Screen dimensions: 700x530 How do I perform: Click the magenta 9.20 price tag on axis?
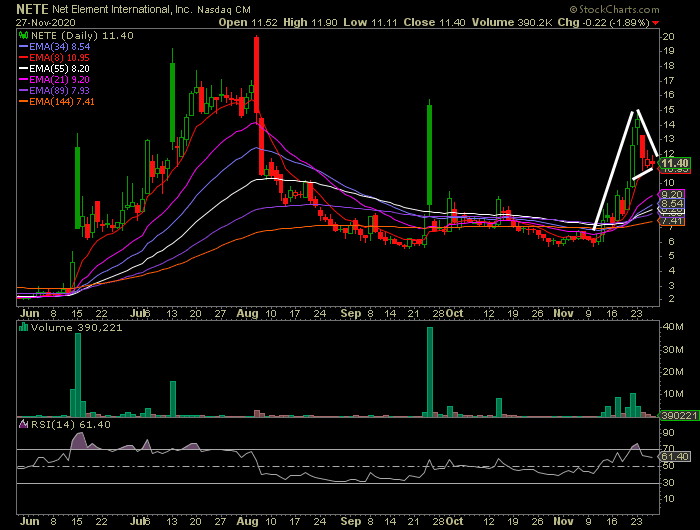point(672,194)
